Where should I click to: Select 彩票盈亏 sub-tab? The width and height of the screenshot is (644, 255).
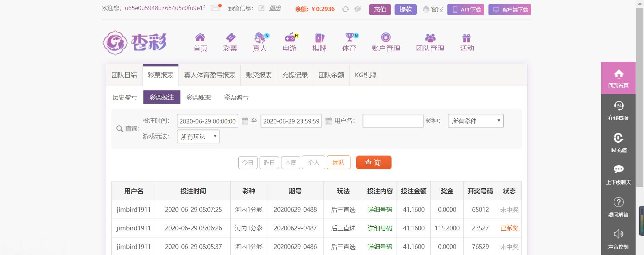(x=236, y=97)
